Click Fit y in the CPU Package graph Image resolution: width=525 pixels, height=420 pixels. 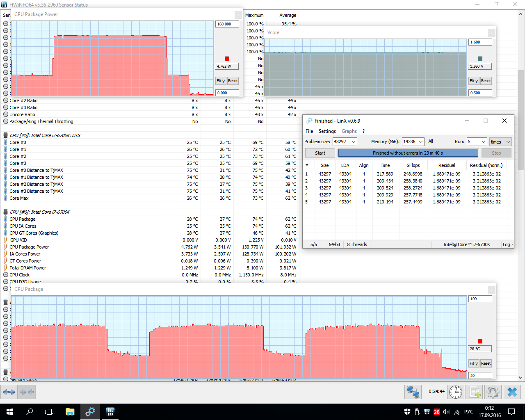(474, 363)
